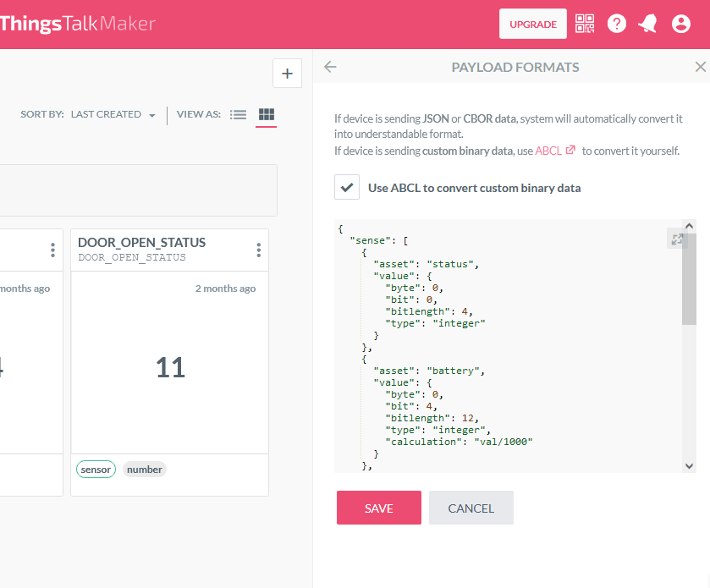
Task: Open the user account profile icon
Action: point(681,24)
